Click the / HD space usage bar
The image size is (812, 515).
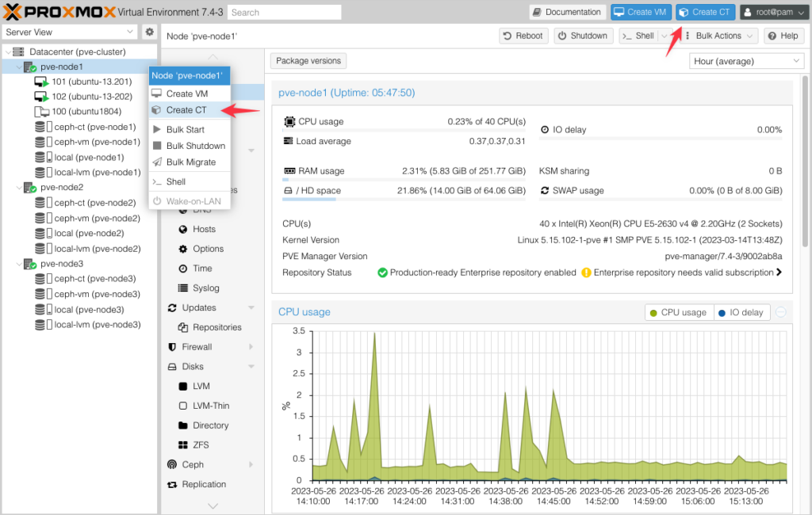pyautogui.click(x=404, y=200)
